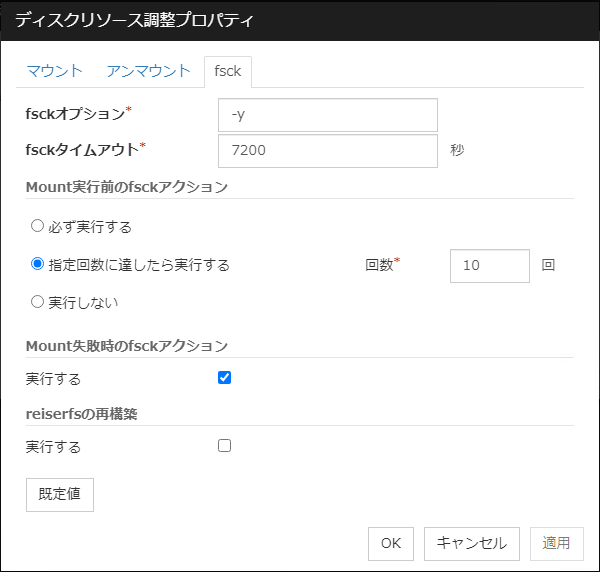600x572 pixels.
Task: Click the fsckオプション input field
Action: (327, 115)
